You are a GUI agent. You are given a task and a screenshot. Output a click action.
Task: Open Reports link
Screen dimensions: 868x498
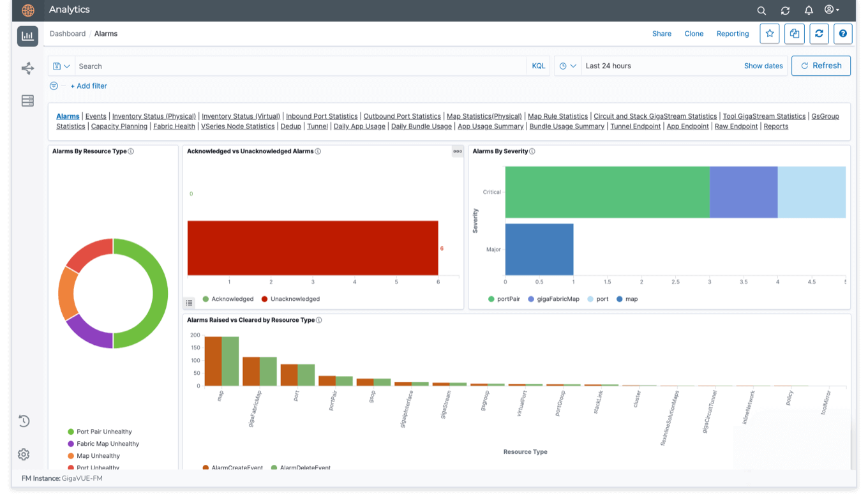tap(775, 126)
